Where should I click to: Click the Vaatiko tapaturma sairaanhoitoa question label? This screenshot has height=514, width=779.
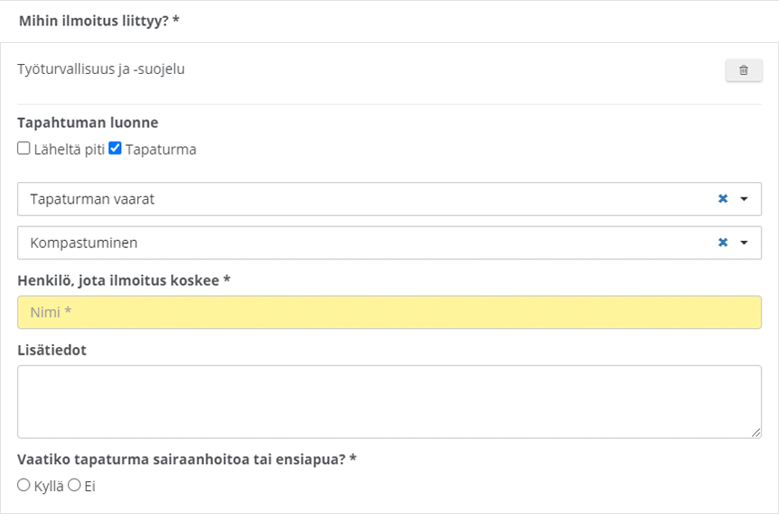pyautogui.click(x=187, y=459)
